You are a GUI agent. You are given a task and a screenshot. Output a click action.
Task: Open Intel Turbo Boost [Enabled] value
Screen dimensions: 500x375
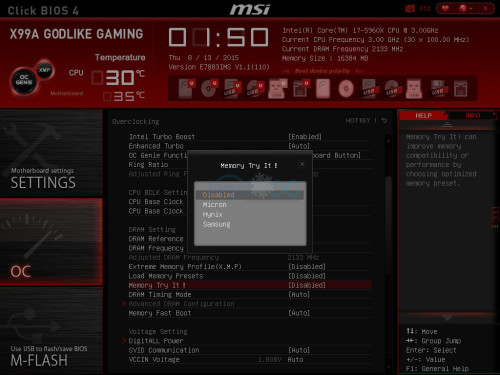pos(305,137)
